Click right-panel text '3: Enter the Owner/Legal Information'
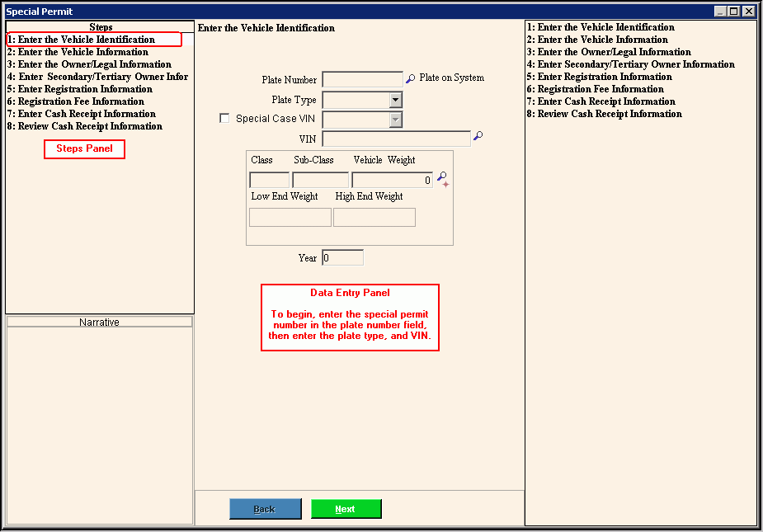 click(x=610, y=52)
